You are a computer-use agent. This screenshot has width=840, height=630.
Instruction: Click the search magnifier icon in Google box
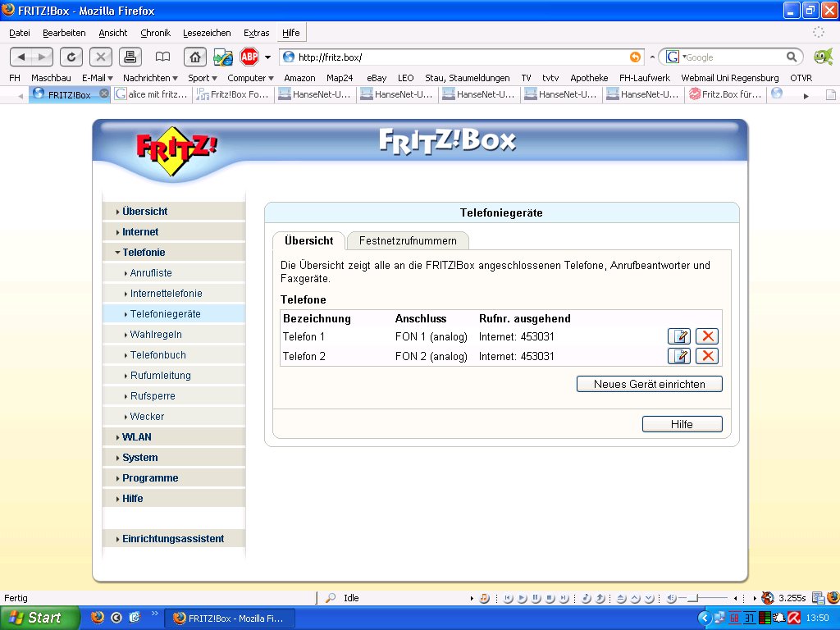point(792,57)
